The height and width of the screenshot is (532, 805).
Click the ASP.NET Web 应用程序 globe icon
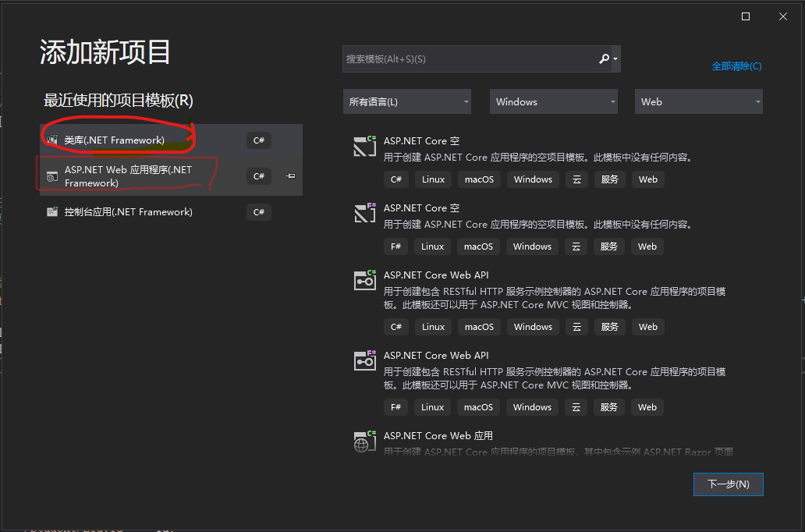[51, 176]
